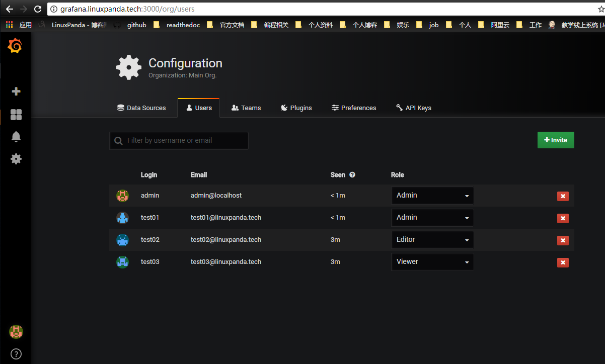Change test03 Viewer role dropdown
605x364 pixels.
(x=432, y=262)
